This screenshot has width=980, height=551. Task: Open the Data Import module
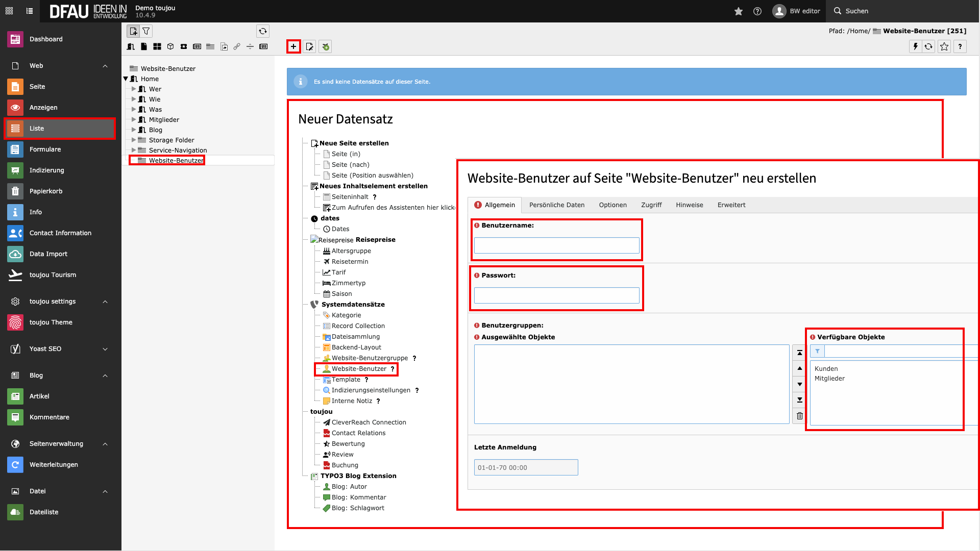pyautogui.click(x=48, y=254)
